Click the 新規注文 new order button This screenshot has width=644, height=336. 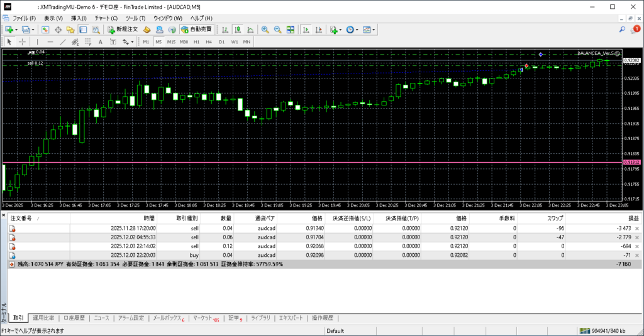point(122,30)
